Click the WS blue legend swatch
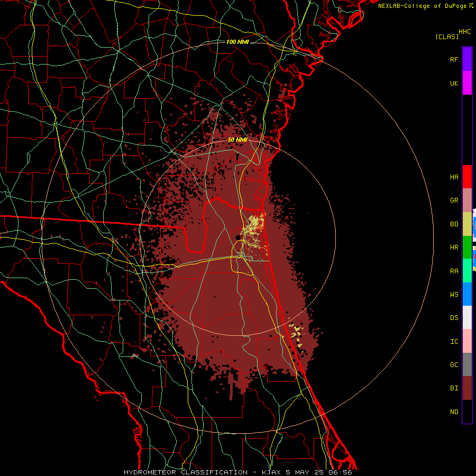This screenshot has width=476, height=476. point(467,294)
